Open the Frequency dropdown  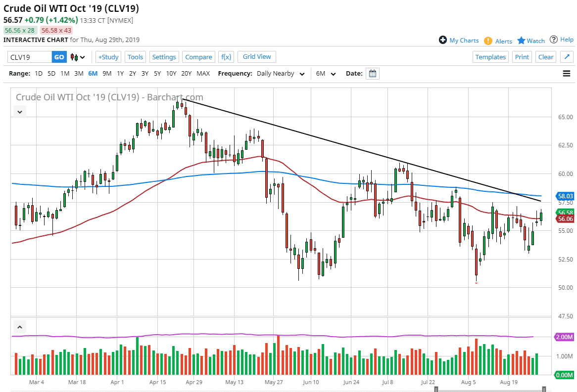coord(282,73)
